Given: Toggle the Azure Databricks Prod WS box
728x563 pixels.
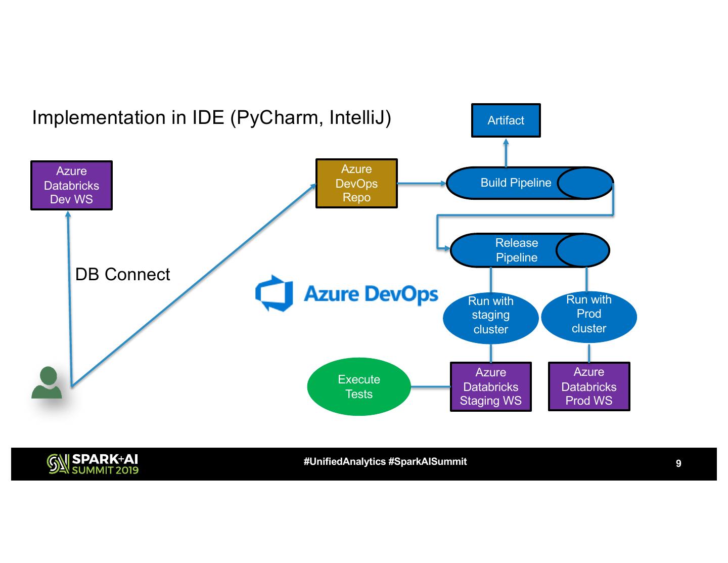Looking at the screenshot, I should [x=588, y=386].
